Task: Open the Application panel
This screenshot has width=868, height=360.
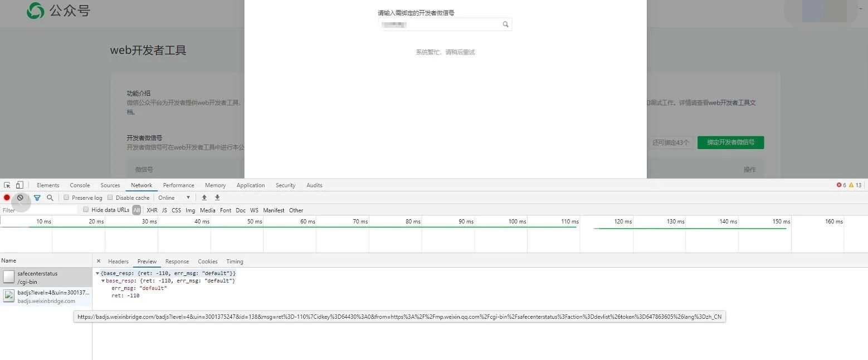Action: (251, 185)
